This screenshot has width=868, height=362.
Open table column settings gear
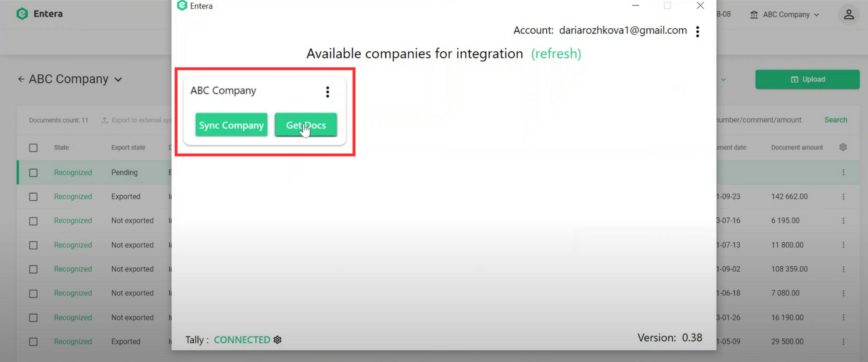point(843,147)
